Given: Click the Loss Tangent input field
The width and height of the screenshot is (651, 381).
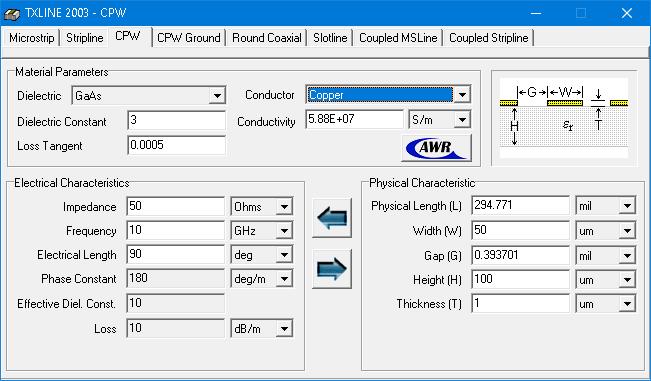Looking at the screenshot, I should point(176,145).
